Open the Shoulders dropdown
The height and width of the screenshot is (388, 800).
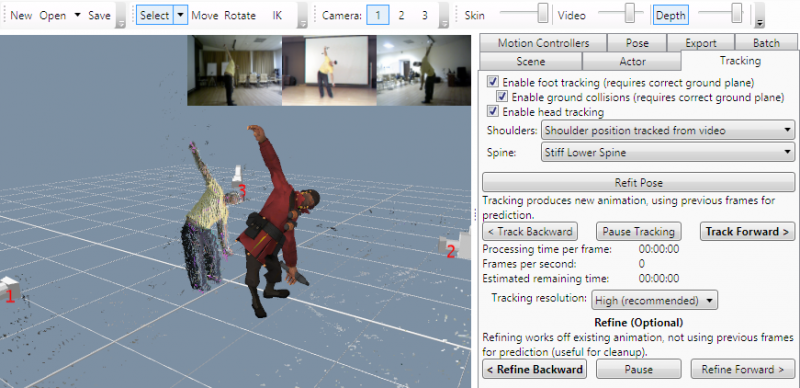[x=667, y=130]
